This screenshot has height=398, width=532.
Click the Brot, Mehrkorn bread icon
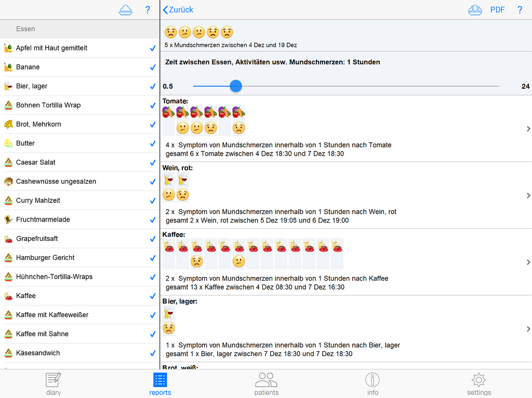[x=8, y=125]
